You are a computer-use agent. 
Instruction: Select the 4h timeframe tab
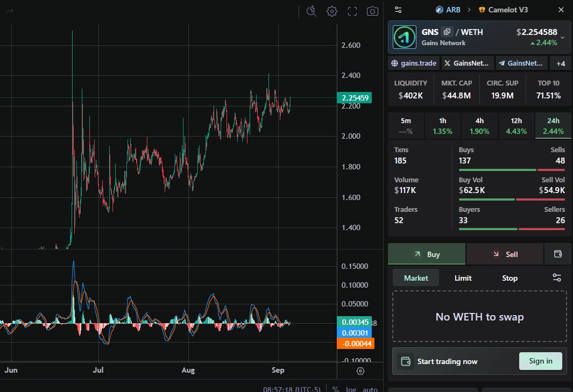click(x=479, y=126)
